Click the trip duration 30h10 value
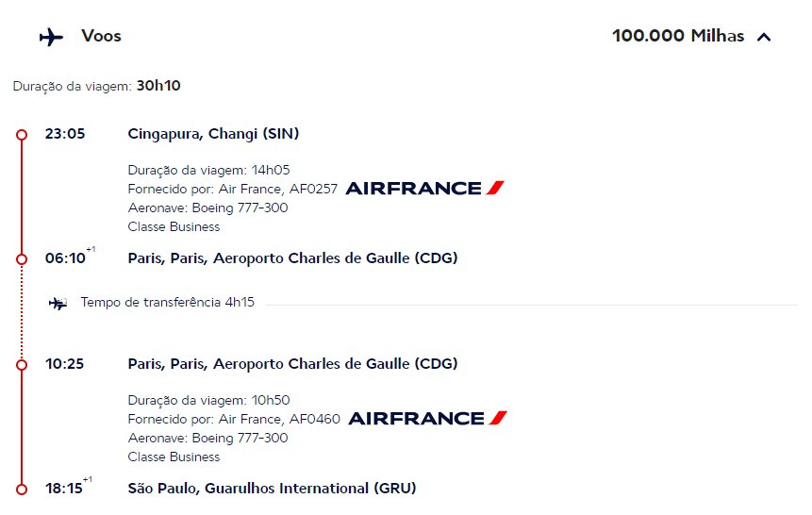 [x=158, y=86]
